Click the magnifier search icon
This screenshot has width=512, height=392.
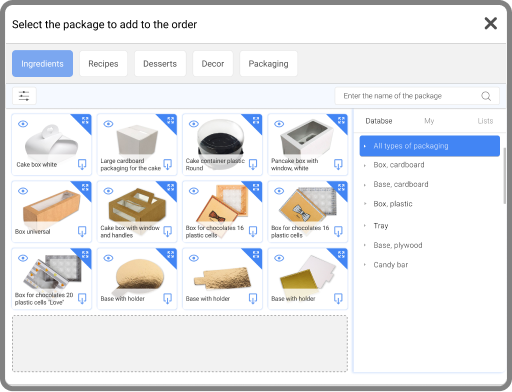coord(486,96)
